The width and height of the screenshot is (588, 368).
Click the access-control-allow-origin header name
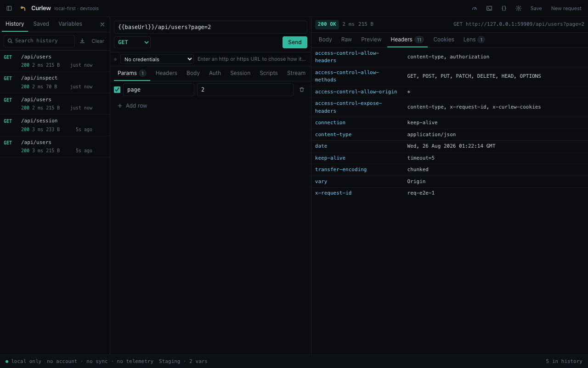(x=356, y=92)
